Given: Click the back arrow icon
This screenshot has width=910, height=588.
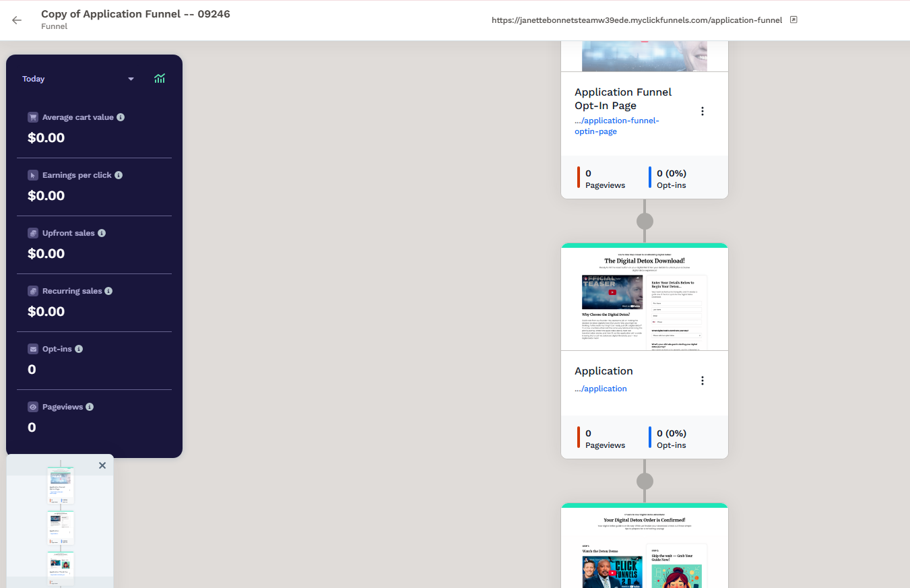Looking at the screenshot, I should tap(17, 20).
